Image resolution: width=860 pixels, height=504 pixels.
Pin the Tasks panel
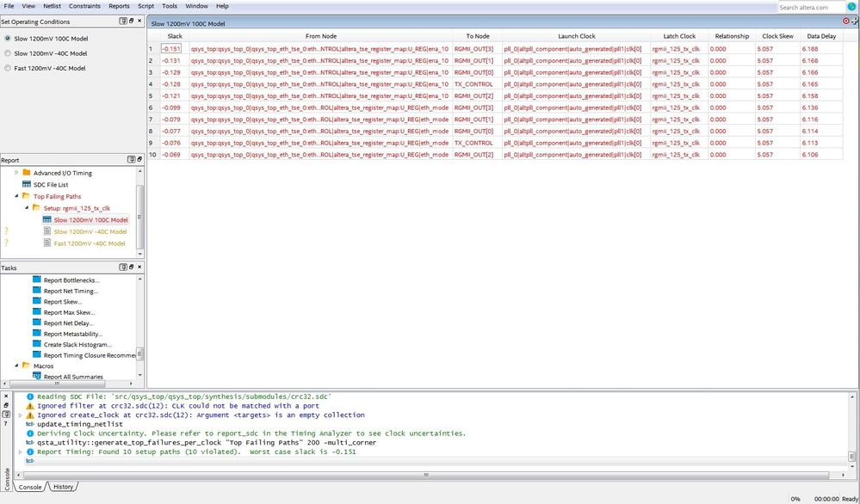pyautogui.click(x=123, y=267)
